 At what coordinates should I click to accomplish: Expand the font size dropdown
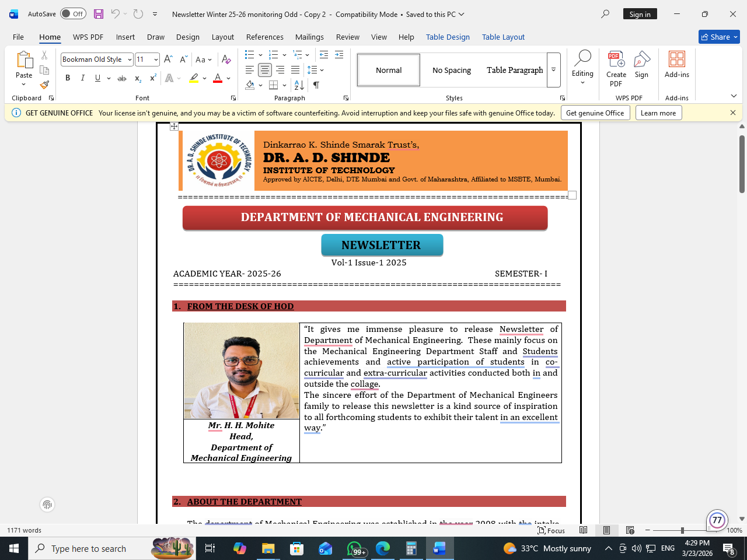pyautogui.click(x=156, y=60)
